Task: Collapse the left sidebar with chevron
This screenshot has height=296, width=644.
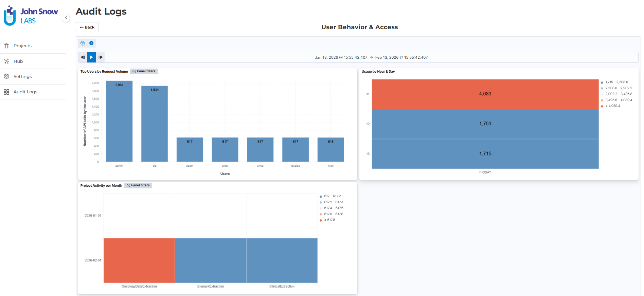Action: point(66,18)
